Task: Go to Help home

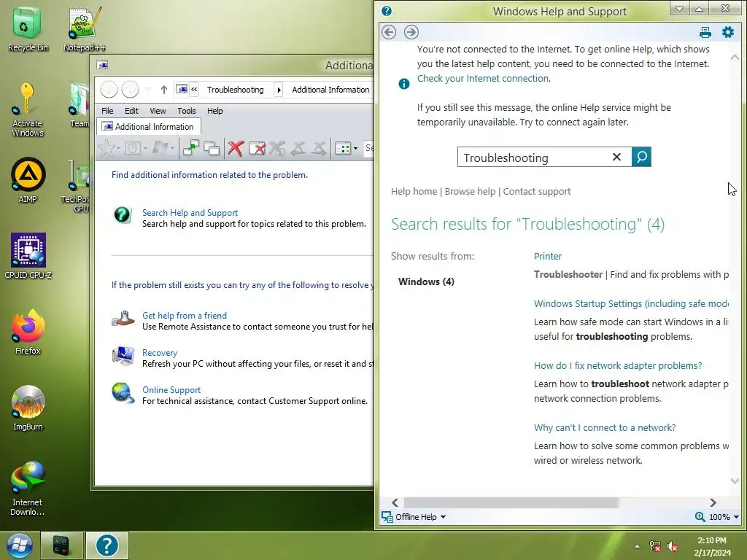Action: coord(414,192)
